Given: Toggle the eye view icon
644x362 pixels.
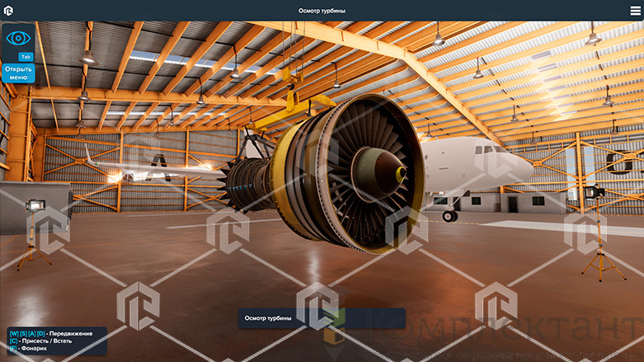Looking at the screenshot, I should (x=18, y=40).
